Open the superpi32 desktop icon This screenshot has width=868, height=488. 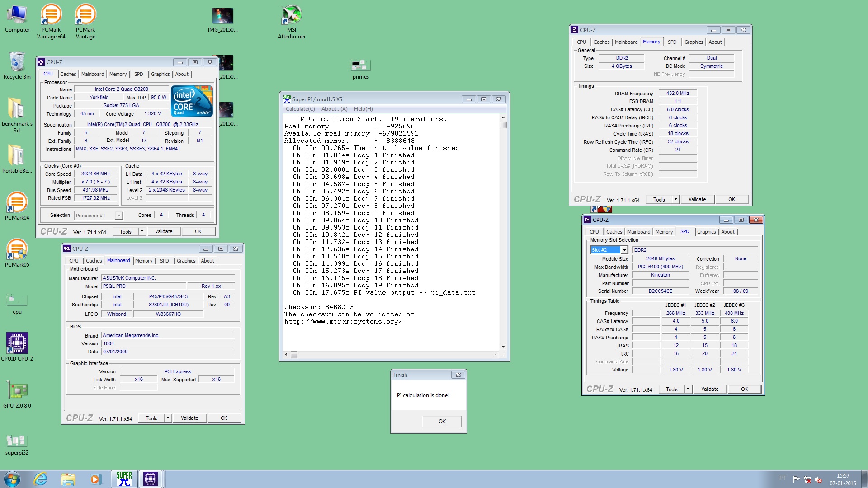coord(17,444)
